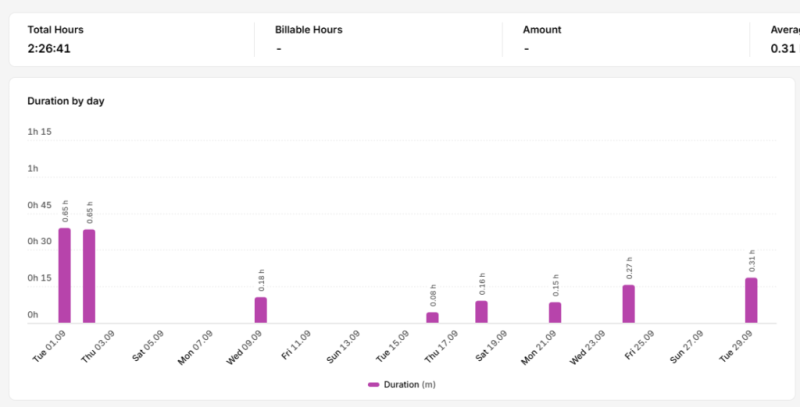The height and width of the screenshot is (407, 800).
Task: Click the 0h 45 y-axis label
Action: [39, 205]
